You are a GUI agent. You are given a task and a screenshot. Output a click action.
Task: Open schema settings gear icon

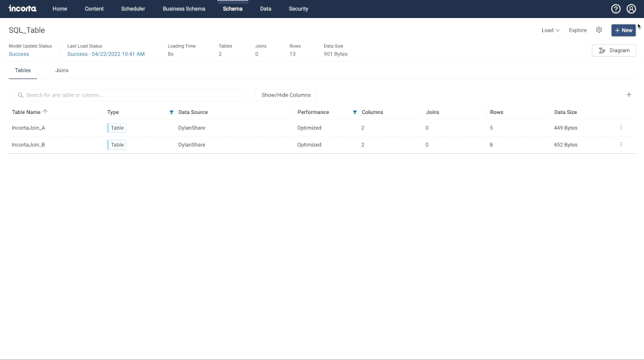pyautogui.click(x=599, y=30)
